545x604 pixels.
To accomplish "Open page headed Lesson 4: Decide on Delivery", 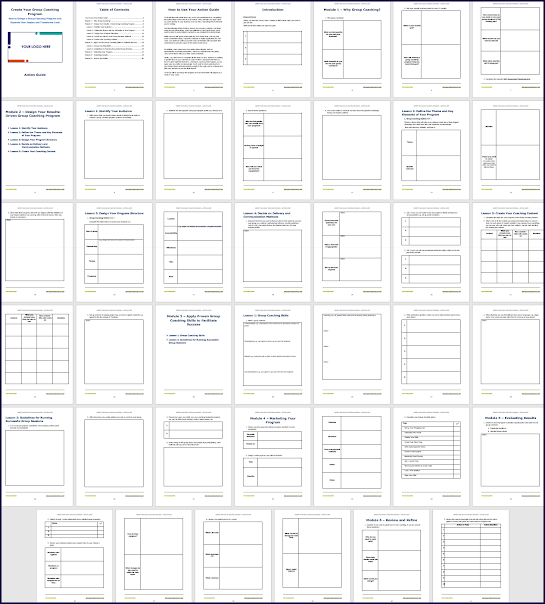I will 272,252.
